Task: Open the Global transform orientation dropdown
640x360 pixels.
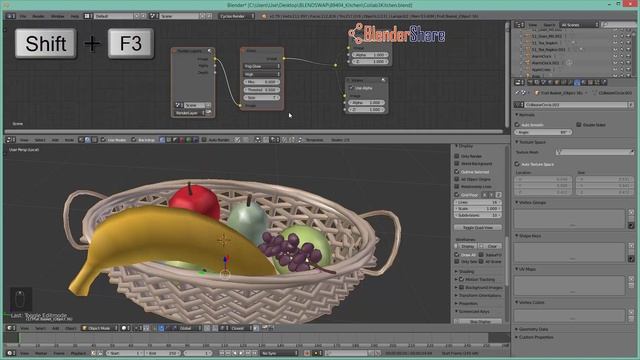Action: point(188,328)
